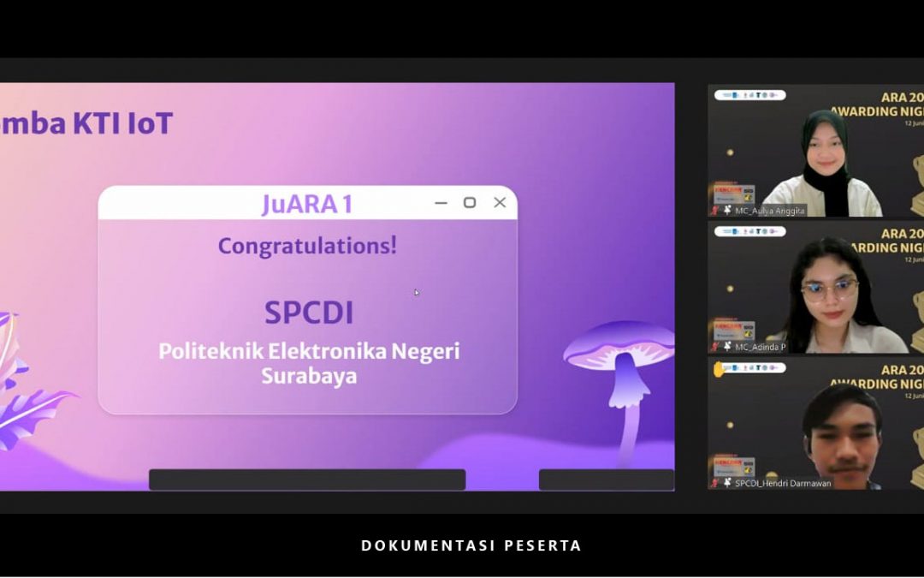
Task: Select the MC_Adinda P video tile
Action: (815, 287)
